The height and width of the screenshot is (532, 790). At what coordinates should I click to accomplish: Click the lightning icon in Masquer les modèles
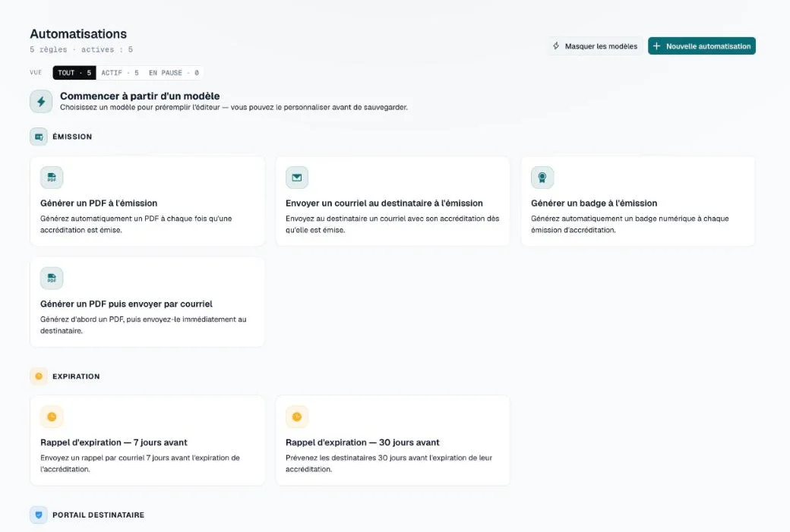click(556, 46)
